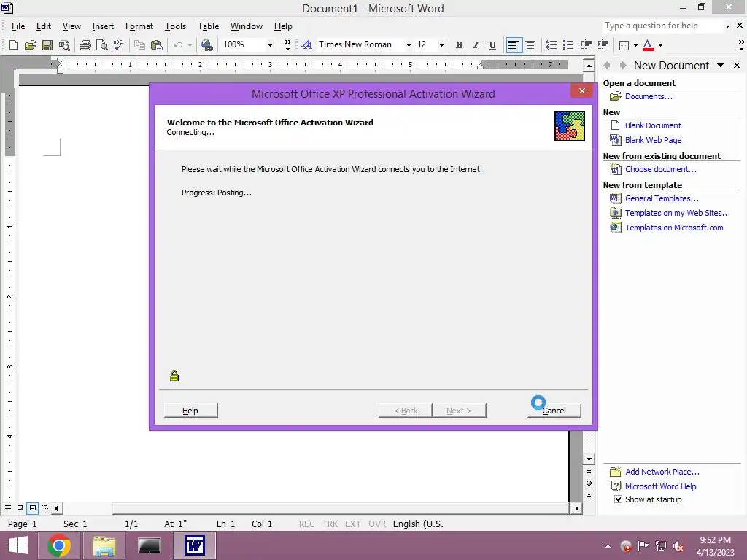The height and width of the screenshot is (560, 747).
Task: Toggle Italic formatting
Action: [476, 45]
